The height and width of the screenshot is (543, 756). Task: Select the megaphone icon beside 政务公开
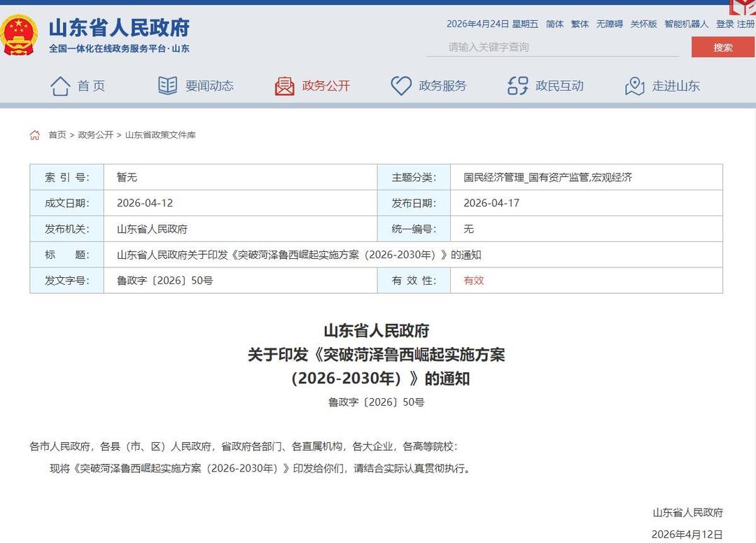click(x=284, y=85)
